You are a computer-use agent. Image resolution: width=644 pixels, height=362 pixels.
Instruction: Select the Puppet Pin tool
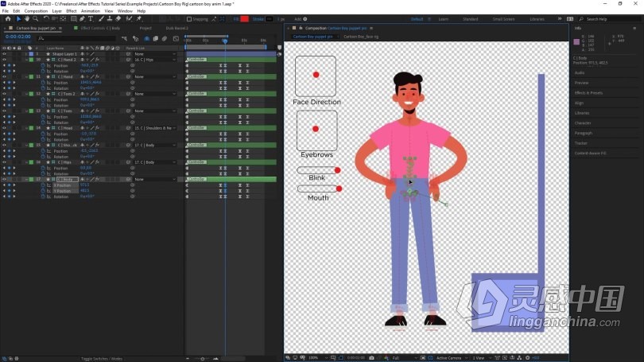pyautogui.click(x=139, y=19)
